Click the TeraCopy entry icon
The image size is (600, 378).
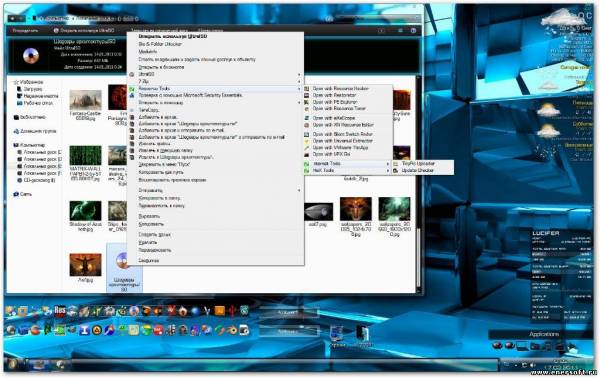click(x=132, y=110)
